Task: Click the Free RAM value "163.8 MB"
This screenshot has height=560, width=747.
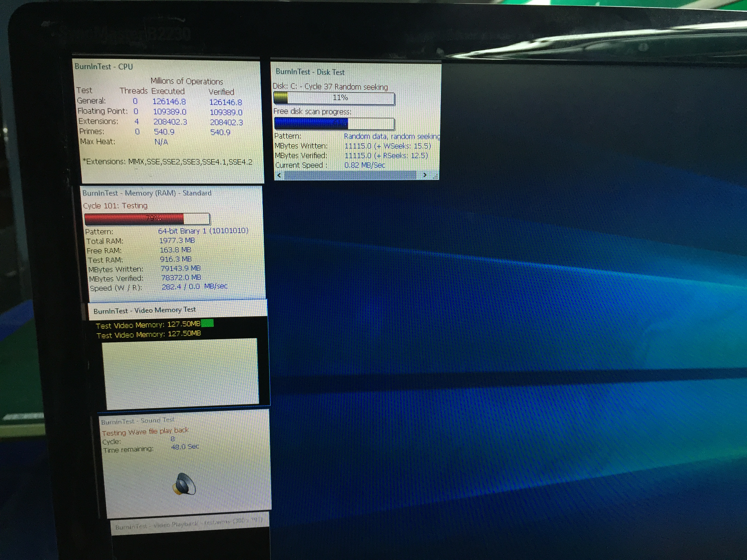Action: (175, 250)
